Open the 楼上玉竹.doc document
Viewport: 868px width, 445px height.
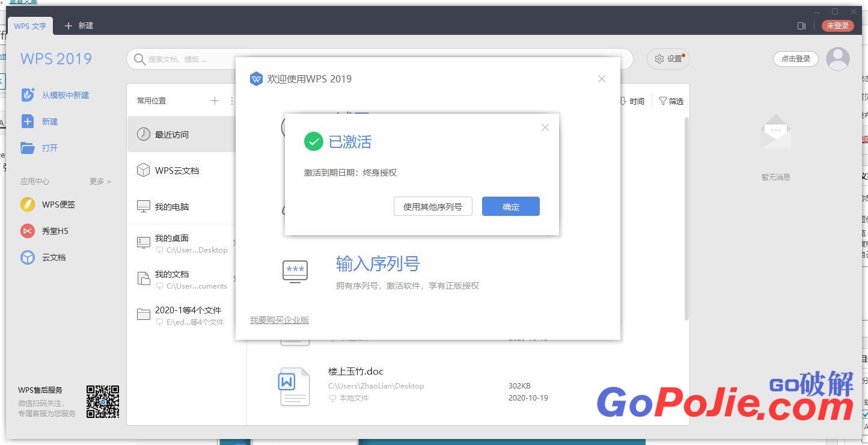click(x=355, y=371)
